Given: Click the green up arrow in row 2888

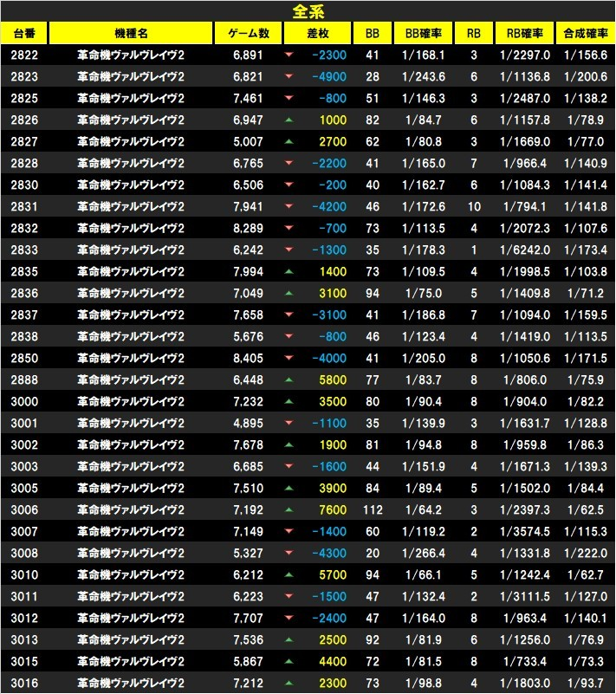Looking at the screenshot, I should (289, 379).
